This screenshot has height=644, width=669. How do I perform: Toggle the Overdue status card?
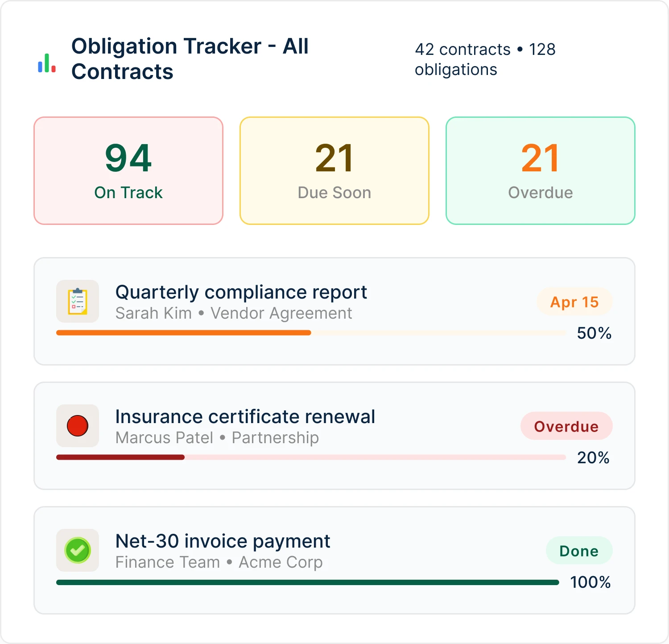540,170
